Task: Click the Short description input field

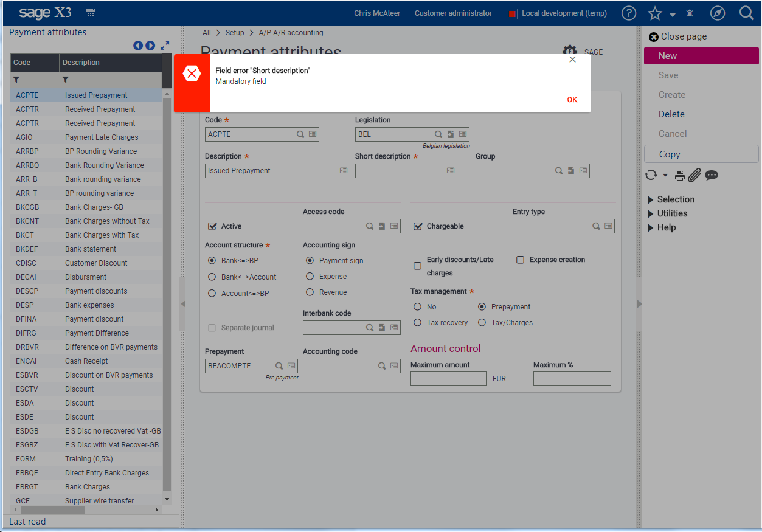Action: pos(406,171)
